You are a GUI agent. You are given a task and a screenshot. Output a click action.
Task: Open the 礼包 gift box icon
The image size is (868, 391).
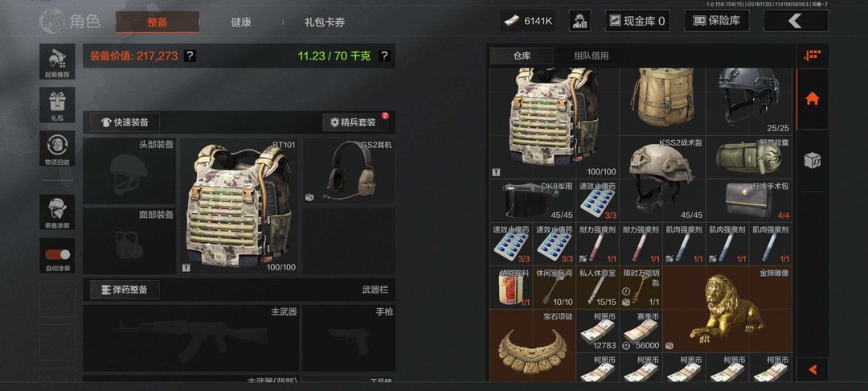[x=57, y=105]
